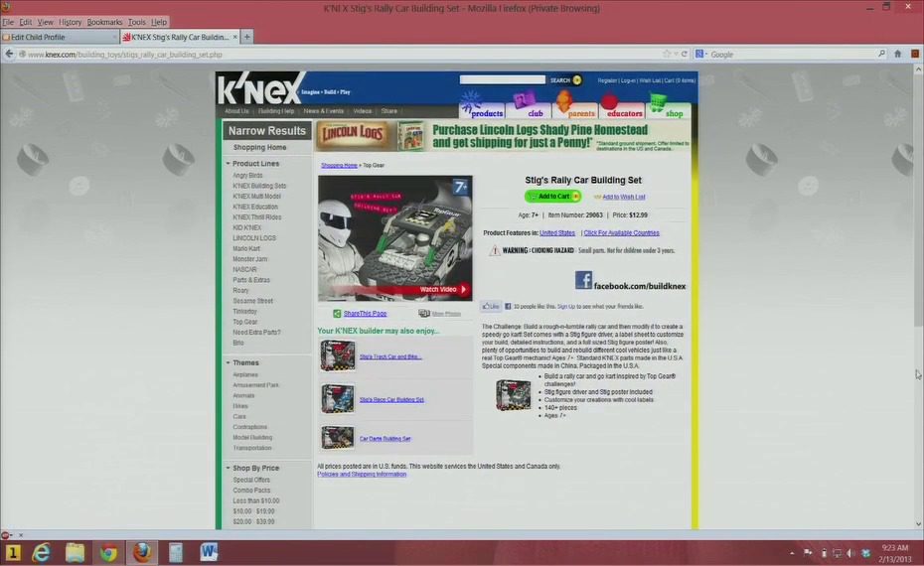Open the History menu
Viewport: 924px width, 566px height.
(x=70, y=22)
